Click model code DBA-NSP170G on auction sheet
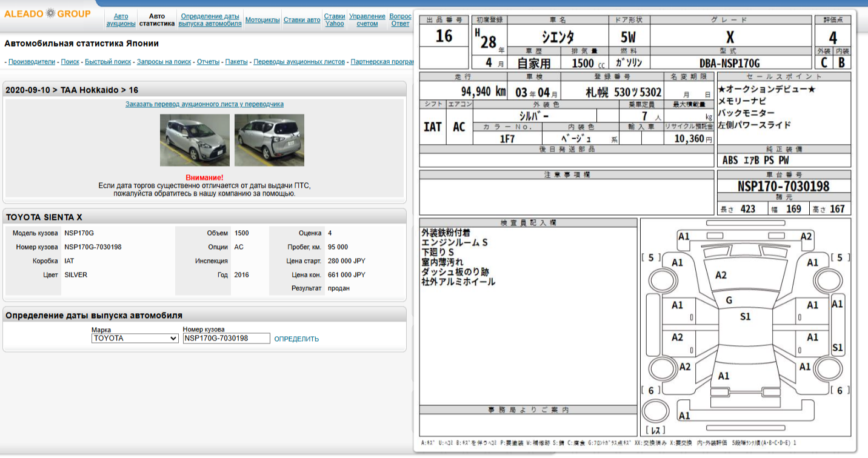Screen dimensions: 868x458 [x=729, y=63]
